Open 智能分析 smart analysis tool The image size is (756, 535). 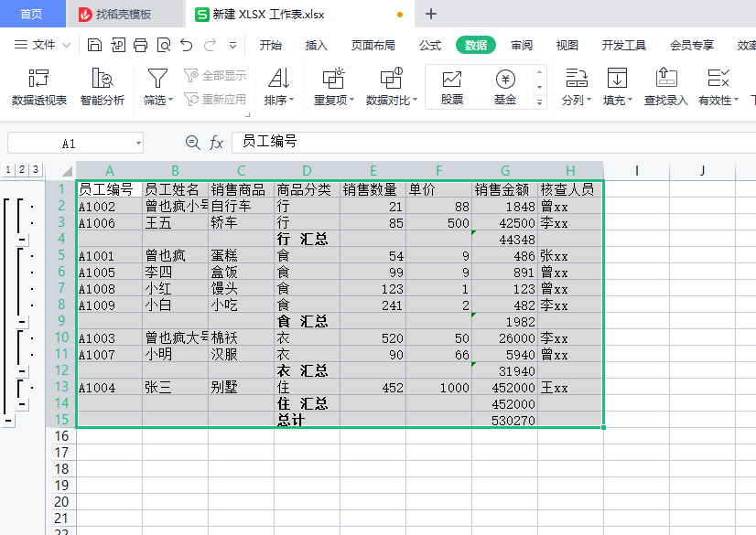(x=103, y=87)
